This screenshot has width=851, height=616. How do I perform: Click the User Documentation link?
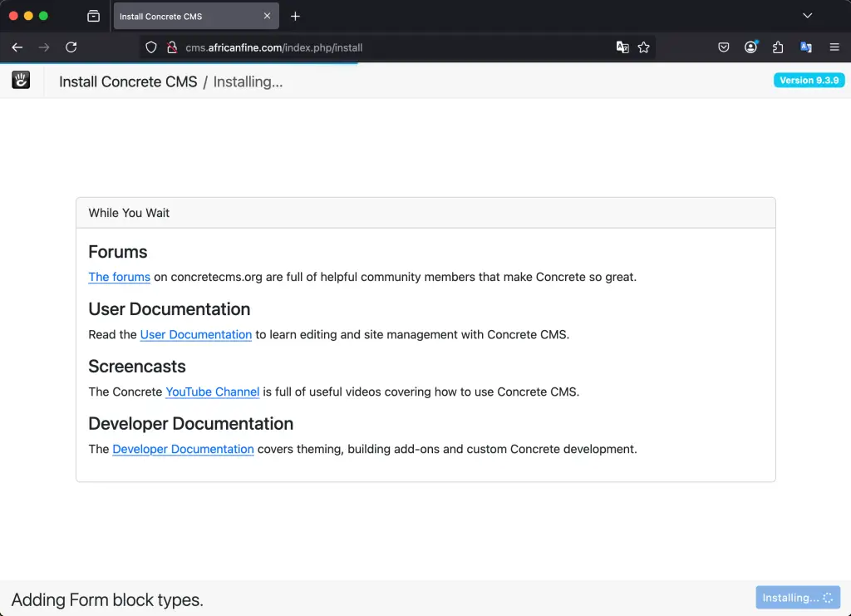(x=196, y=334)
